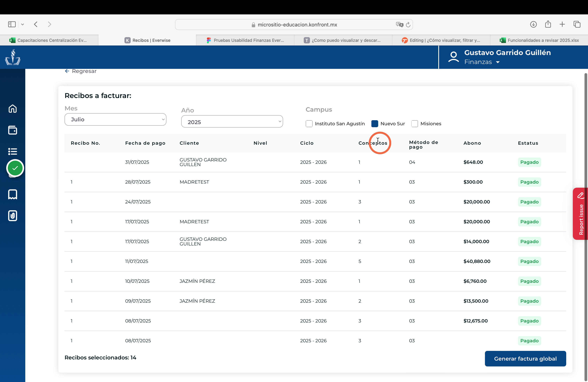Click the page vertical scrollbar

(586, 227)
